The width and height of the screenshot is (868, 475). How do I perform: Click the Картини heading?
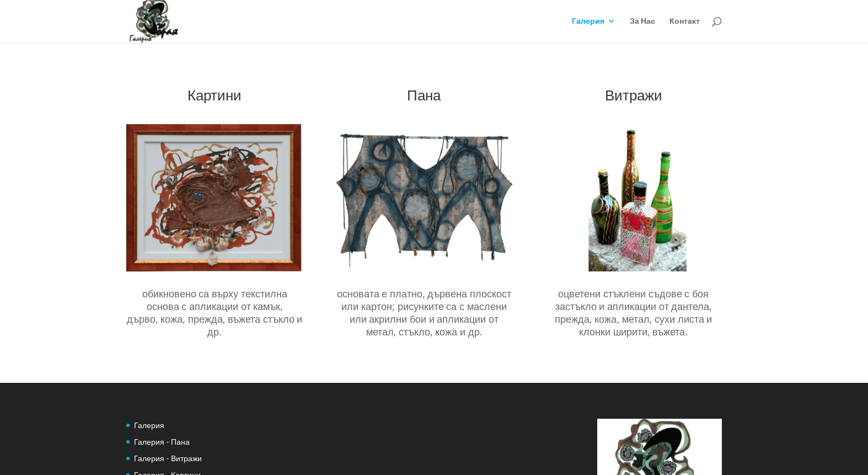tap(215, 95)
